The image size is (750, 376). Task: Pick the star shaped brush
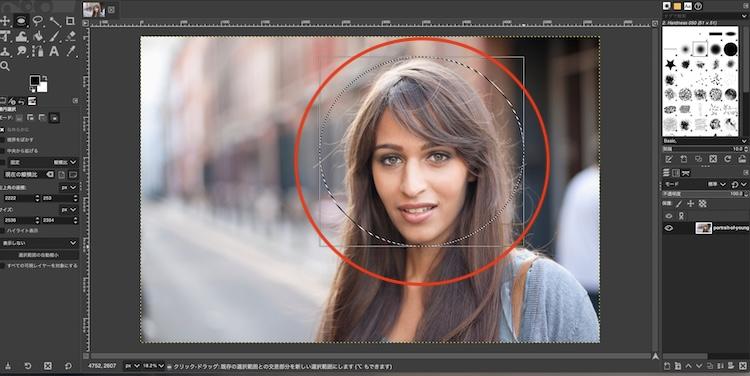pos(671,64)
